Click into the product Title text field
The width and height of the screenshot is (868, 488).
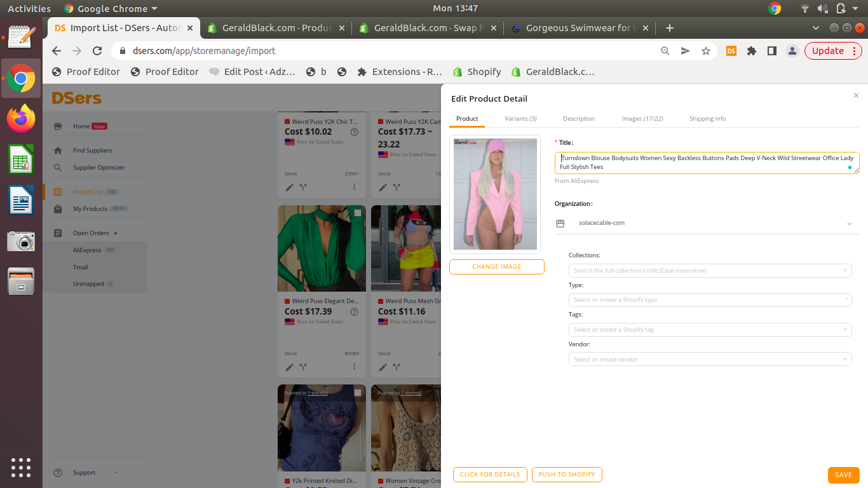[x=705, y=162]
